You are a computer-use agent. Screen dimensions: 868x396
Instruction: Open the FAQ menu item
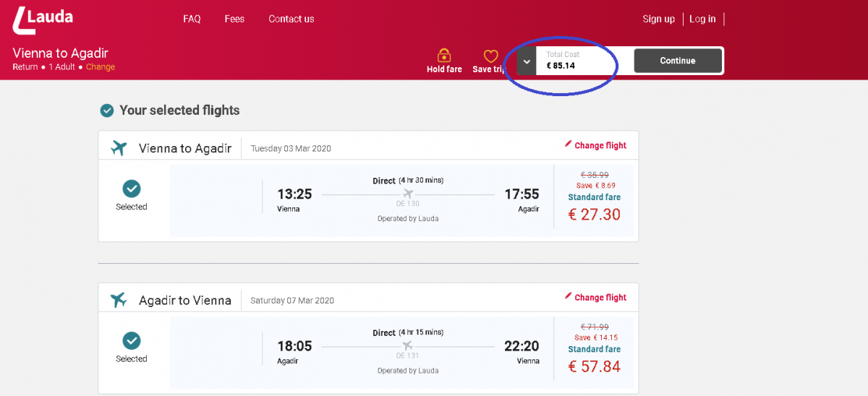tap(192, 19)
